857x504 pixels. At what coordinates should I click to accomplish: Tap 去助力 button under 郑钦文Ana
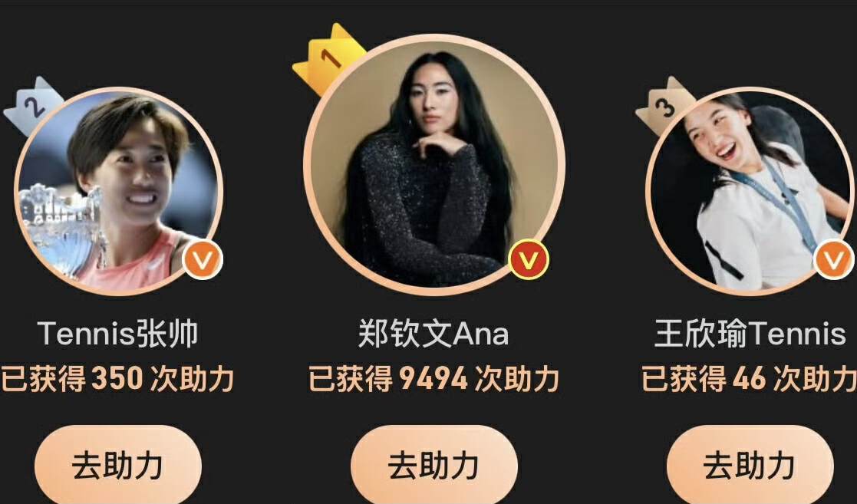[434, 466]
